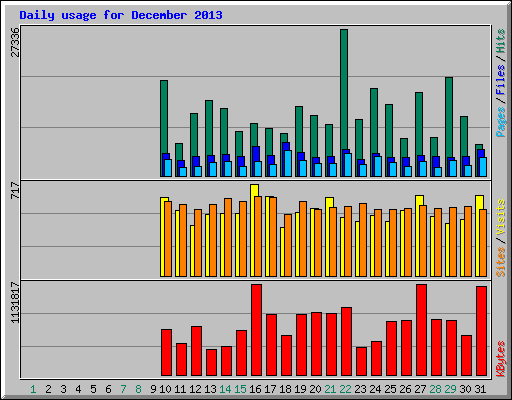Click day label 24 on the x-axis
Screen dimensions: 512x400
coord(375,389)
